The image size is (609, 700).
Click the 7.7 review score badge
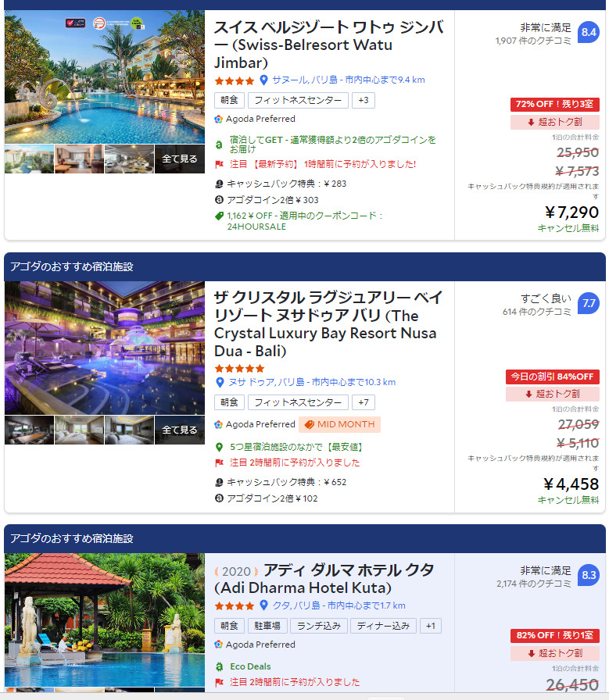pyautogui.click(x=589, y=304)
